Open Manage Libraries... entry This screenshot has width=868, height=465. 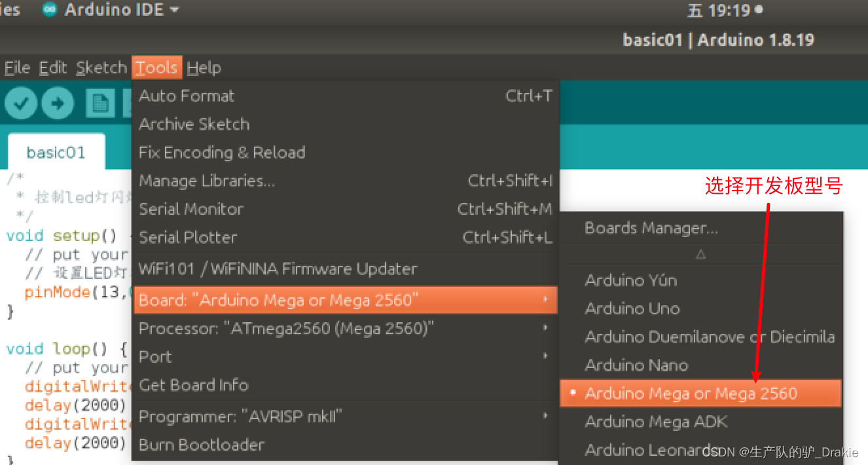pos(346,181)
